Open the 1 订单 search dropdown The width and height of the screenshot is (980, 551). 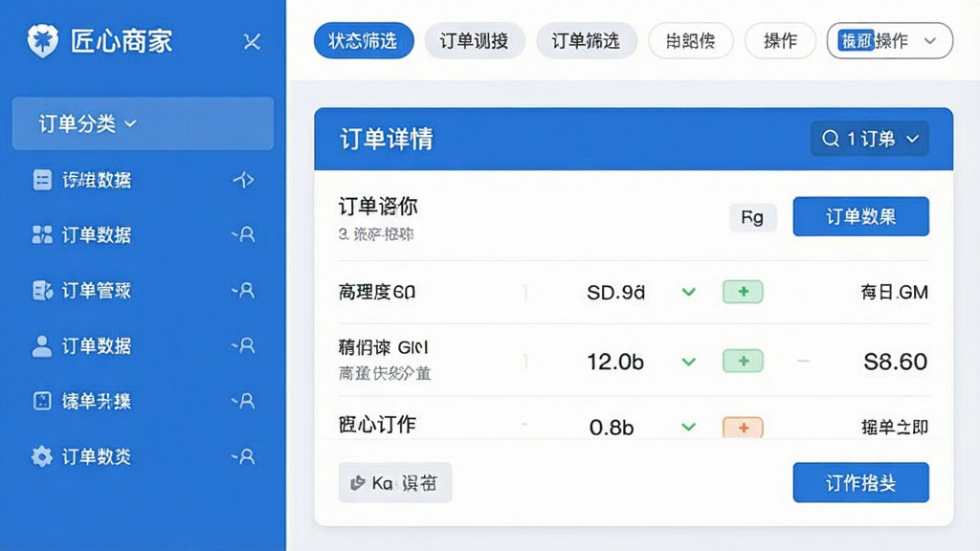point(869,139)
